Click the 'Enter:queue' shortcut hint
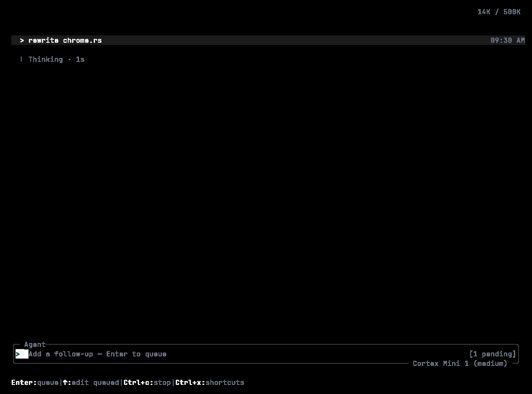The height and width of the screenshot is (394, 532). [x=35, y=382]
